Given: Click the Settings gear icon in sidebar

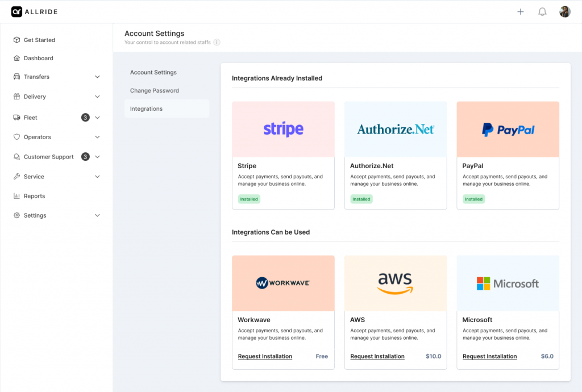Looking at the screenshot, I should coord(16,215).
